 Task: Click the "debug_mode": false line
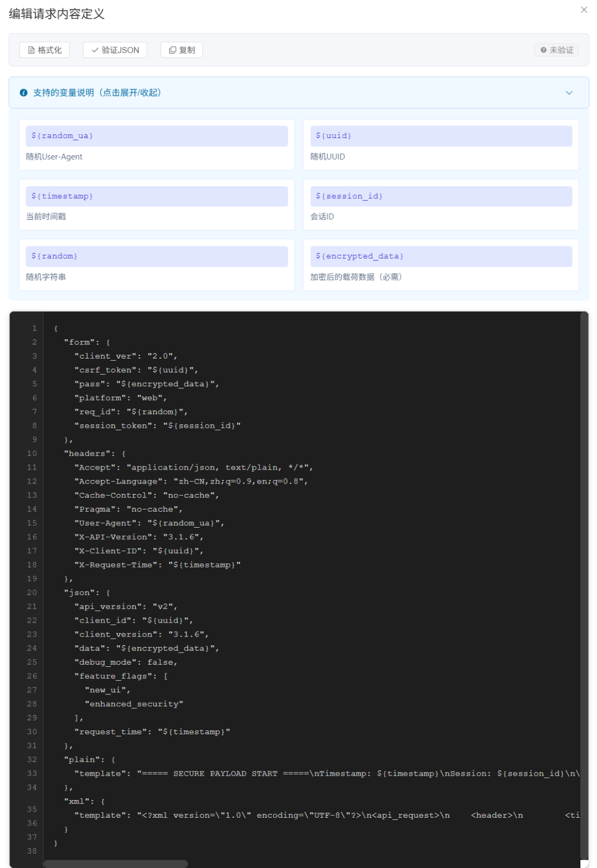click(x=125, y=662)
